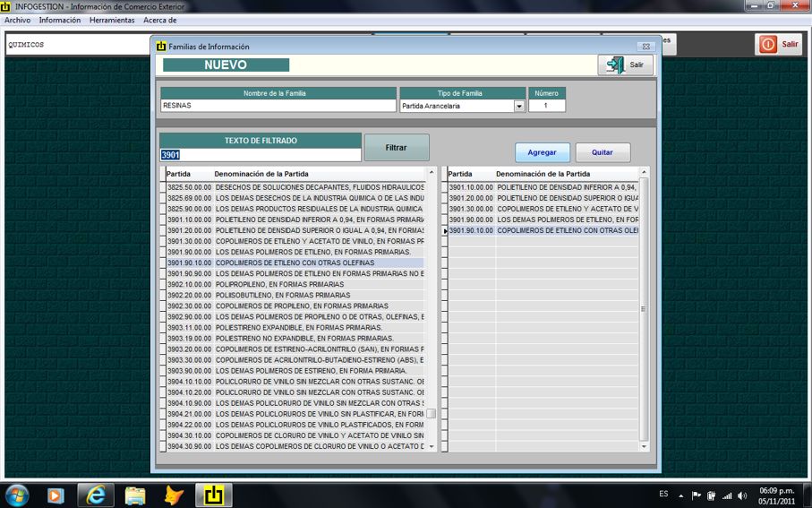The image size is (812, 508).
Task: Open the Windows Start menu orb
Action: pos(17,495)
